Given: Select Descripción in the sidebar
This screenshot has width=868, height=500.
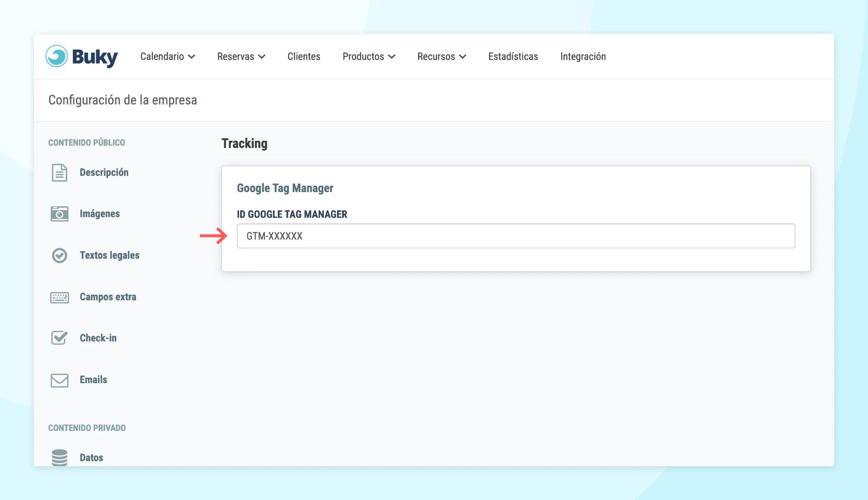Looking at the screenshot, I should 104,172.
